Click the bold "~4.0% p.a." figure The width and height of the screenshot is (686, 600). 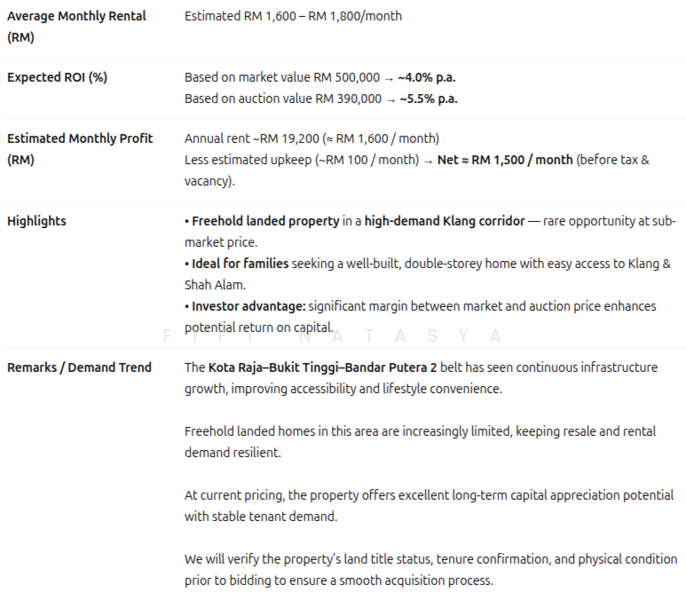point(427,77)
